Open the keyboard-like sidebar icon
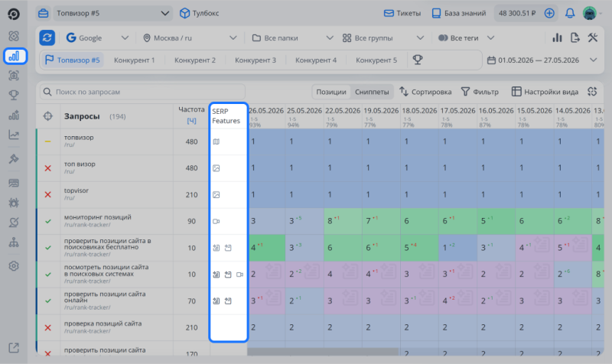 tap(14, 183)
